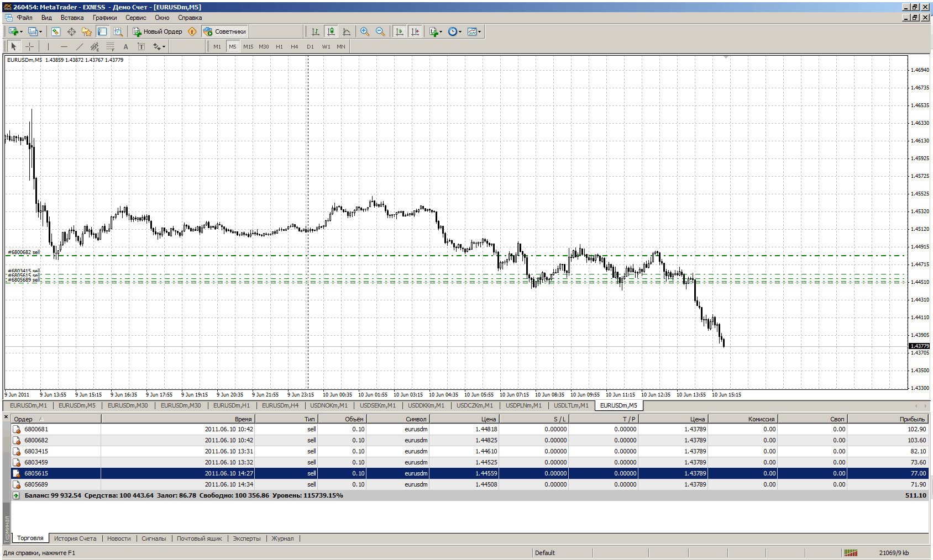The image size is (933, 560).
Task: Open the Файл menu
Action: pyautogui.click(x=24, y=18)
